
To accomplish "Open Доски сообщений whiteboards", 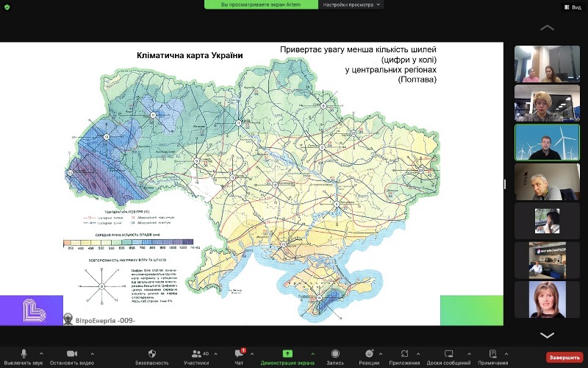I will pyautogui.click(x=448, y=354).
